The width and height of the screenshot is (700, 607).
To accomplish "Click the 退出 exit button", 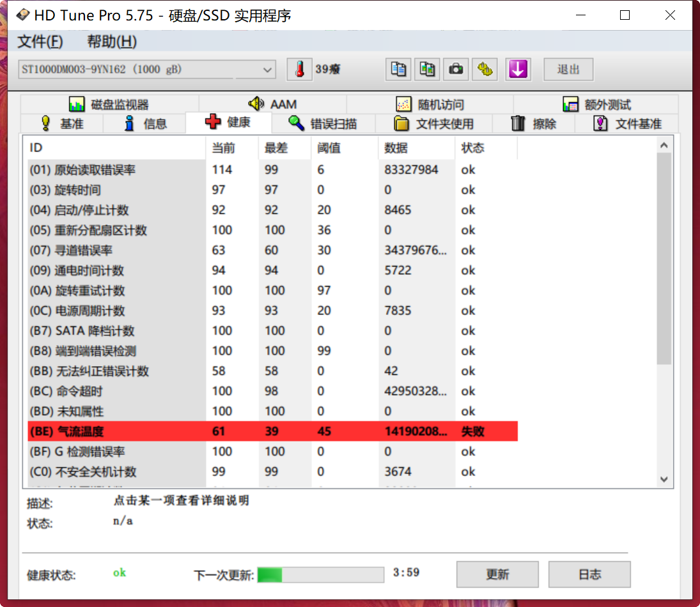I will pyautogui.click(x=568, y=69).
